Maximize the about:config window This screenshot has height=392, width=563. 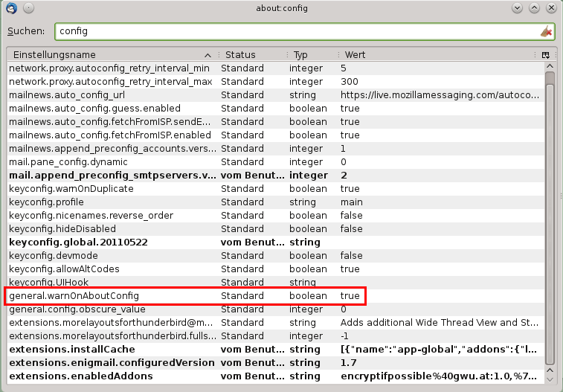534,8
